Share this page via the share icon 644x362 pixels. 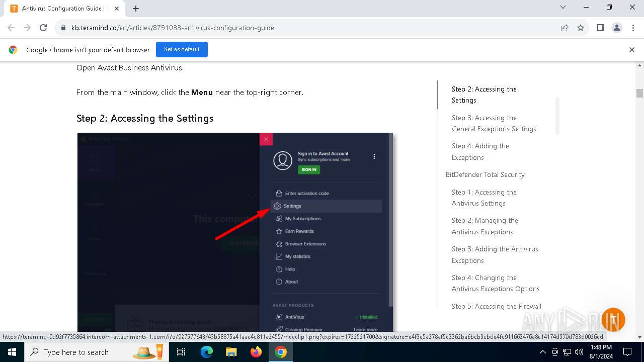pyautogui.click(x=565, y=28)
